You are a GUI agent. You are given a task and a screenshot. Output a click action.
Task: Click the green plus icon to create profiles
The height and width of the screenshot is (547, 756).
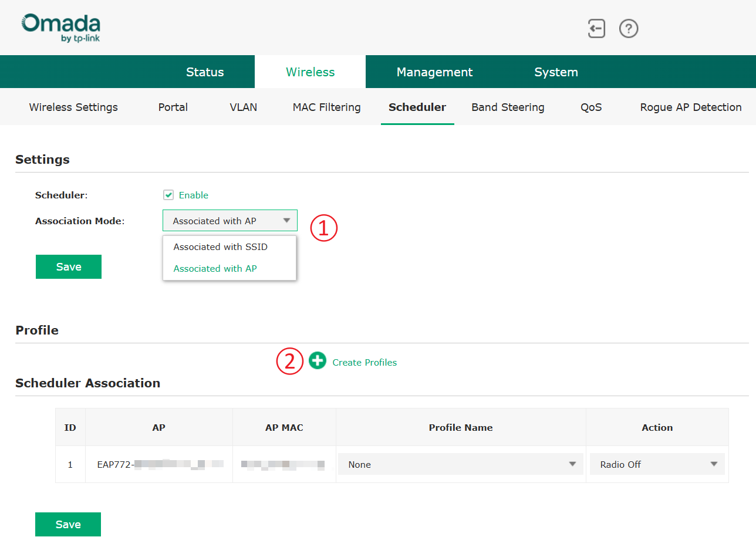pyautogui.click(x=318, y=361)
